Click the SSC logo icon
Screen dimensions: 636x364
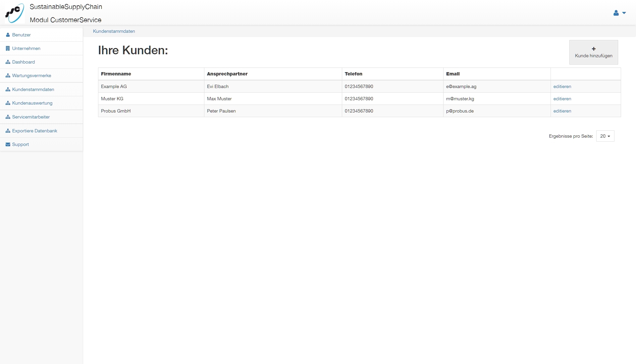click(15, 13)
